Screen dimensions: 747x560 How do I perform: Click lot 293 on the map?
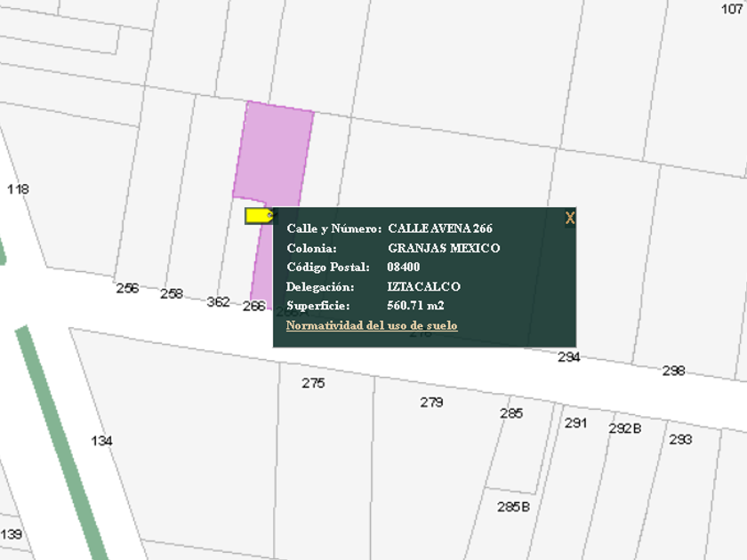680,439
